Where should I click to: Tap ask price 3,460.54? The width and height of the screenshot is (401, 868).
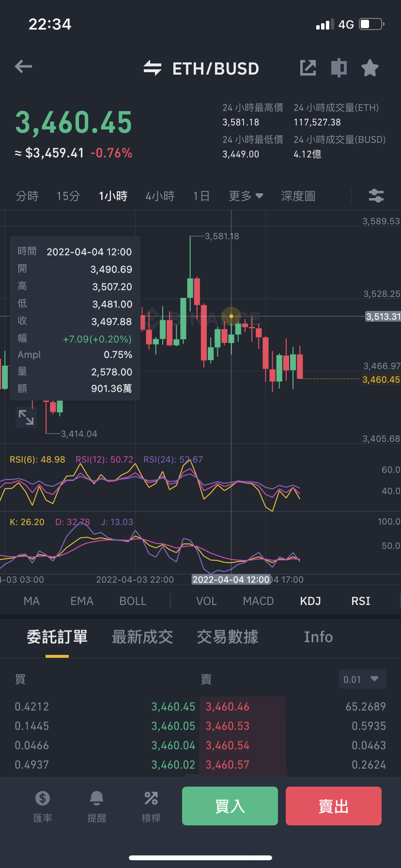coord(228,745)
